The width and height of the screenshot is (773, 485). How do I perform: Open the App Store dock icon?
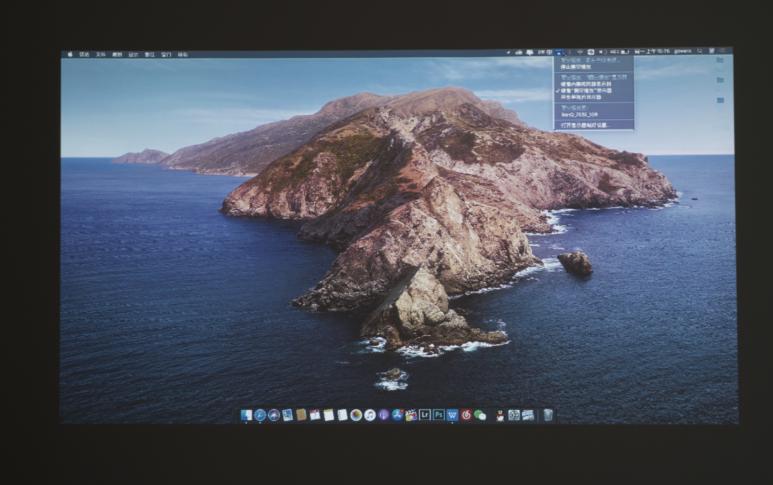pos(397,415)
